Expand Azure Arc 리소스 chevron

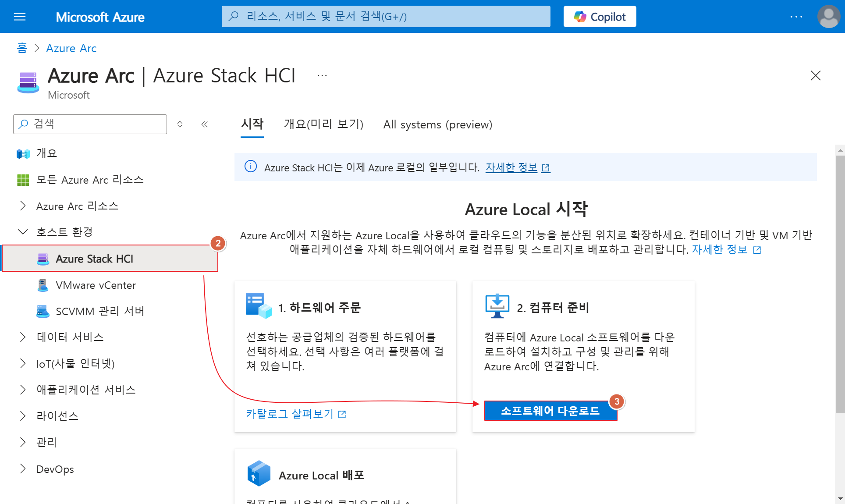23,206
